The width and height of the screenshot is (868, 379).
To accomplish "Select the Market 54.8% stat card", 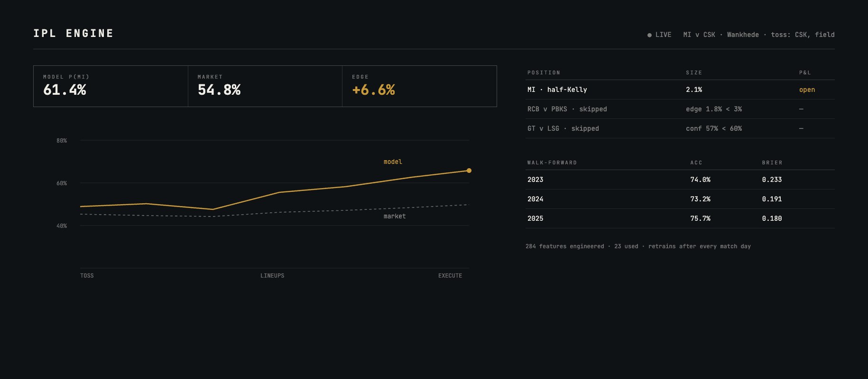I will (265, 86).
